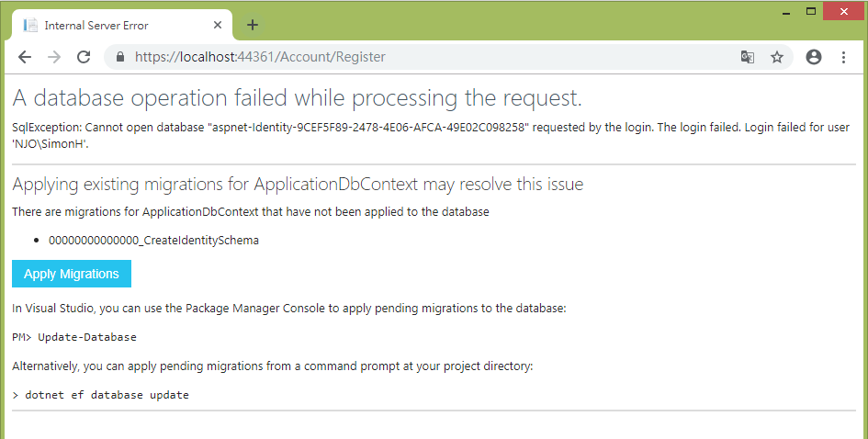Click the 00000000000000_CreateIdentitySchema migration entry
Image resolution: width=868 pixels, height=439 pixels.
pyautogui.click(x=153, y=241)
